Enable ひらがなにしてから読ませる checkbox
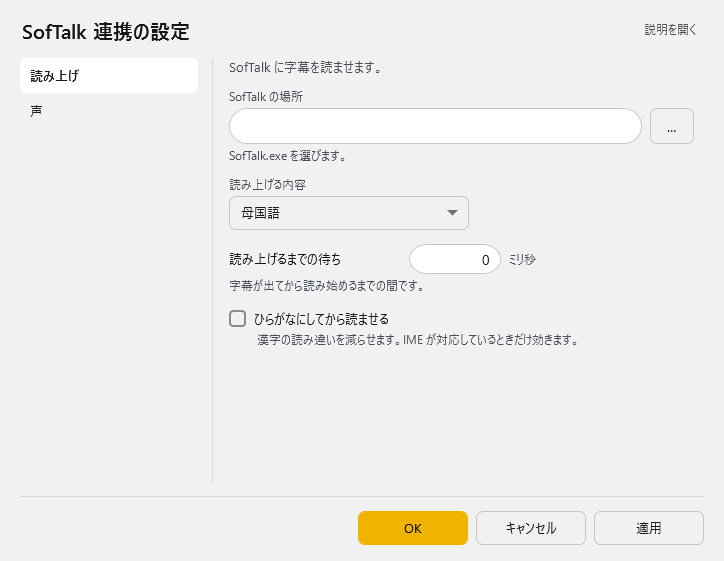This screenshot has height=561, width=724. pos(237,319)
